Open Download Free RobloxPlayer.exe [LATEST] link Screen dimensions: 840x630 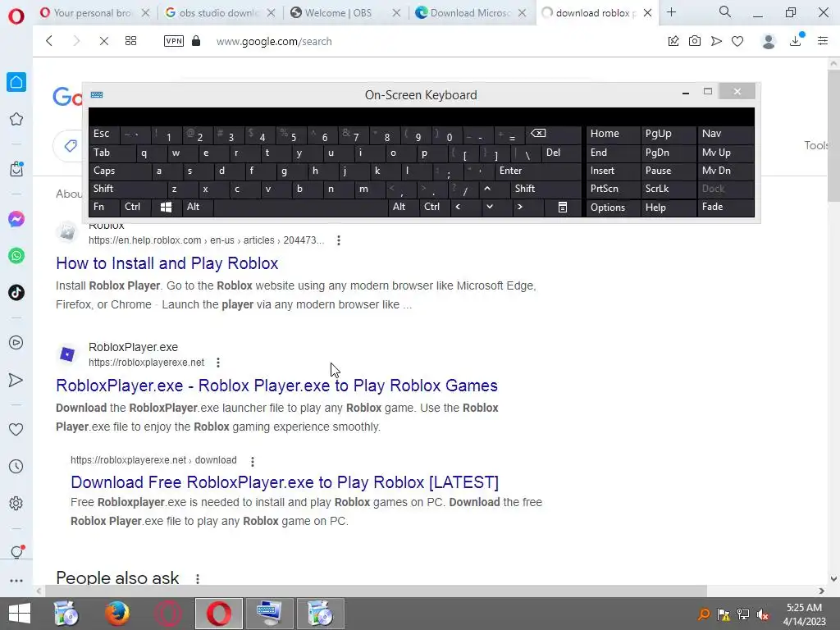[285, 482]
